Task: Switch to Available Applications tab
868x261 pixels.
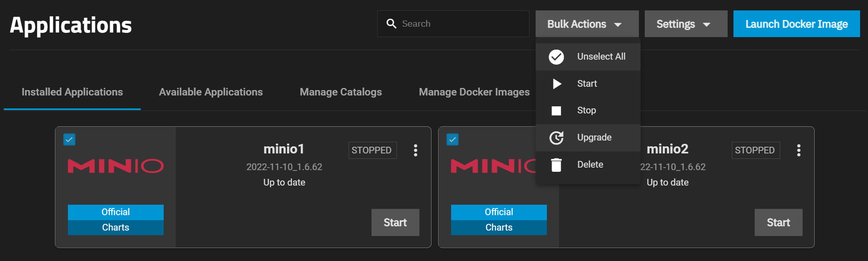Action: pyautogui.click(x=211, y=92)
